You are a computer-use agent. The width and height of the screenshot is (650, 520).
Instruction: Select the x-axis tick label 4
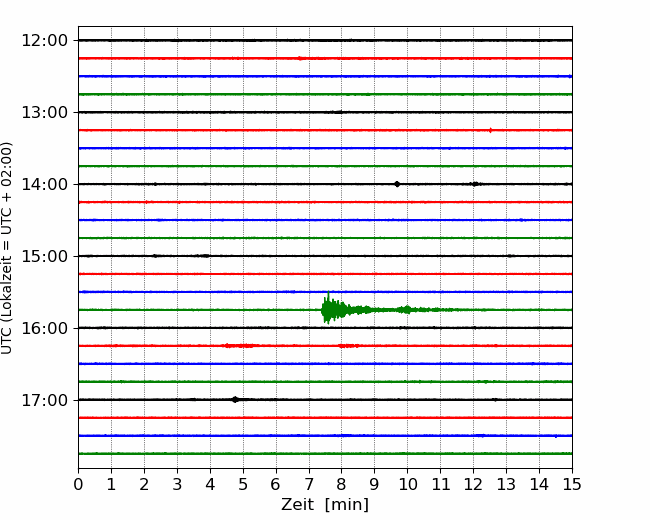[210, 484]
